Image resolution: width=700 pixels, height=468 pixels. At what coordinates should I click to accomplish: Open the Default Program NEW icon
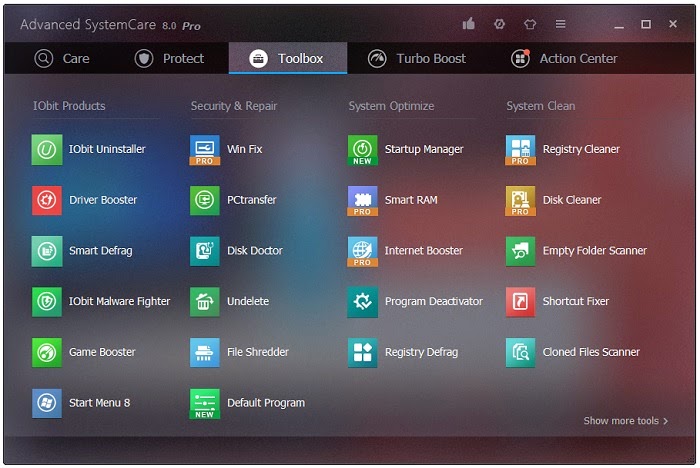click(x=205, y=403)
